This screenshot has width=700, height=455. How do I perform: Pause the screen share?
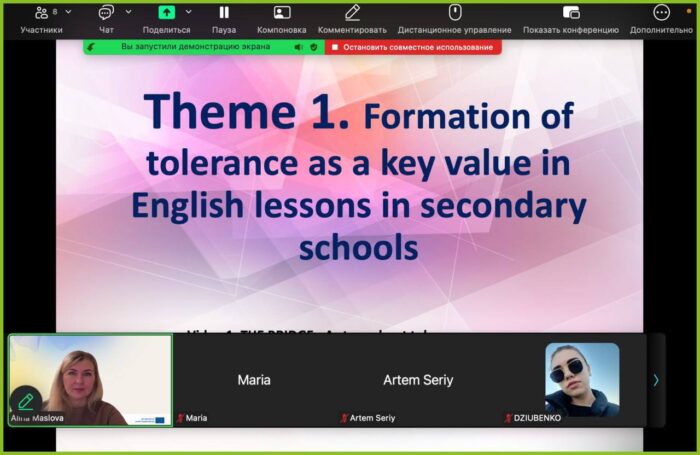(224, 13)
